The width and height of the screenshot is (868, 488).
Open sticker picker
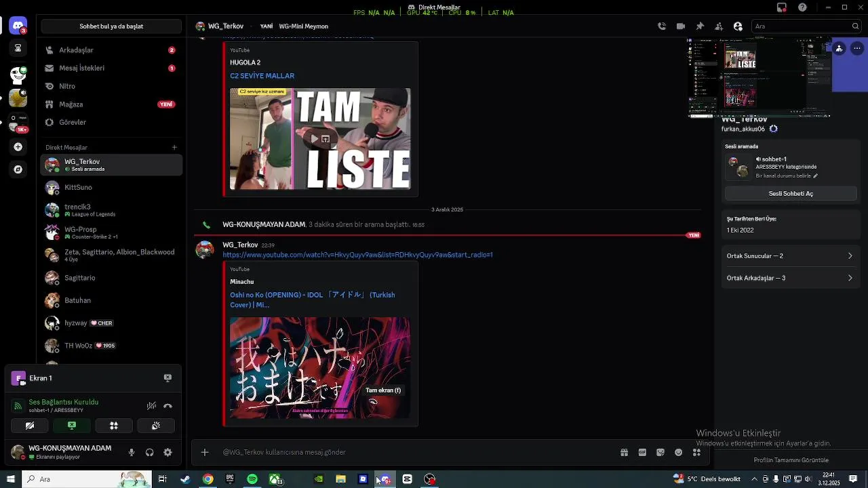tap(660, 452)
